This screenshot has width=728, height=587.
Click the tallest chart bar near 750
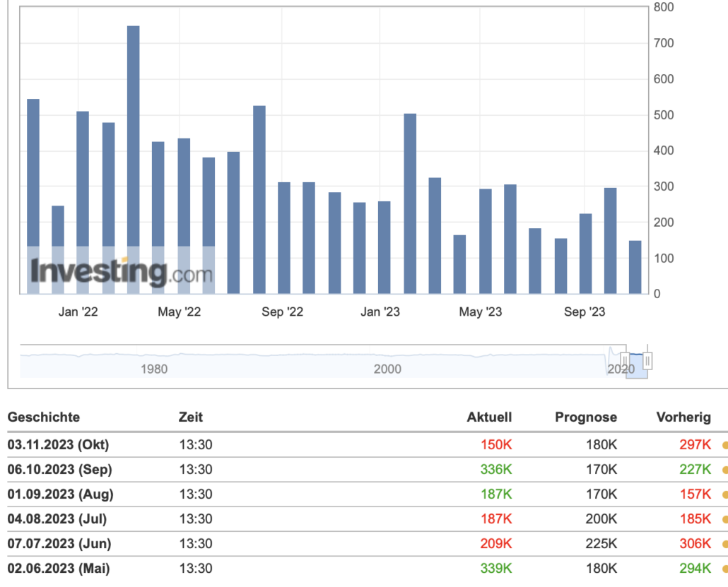click(134, 160)
